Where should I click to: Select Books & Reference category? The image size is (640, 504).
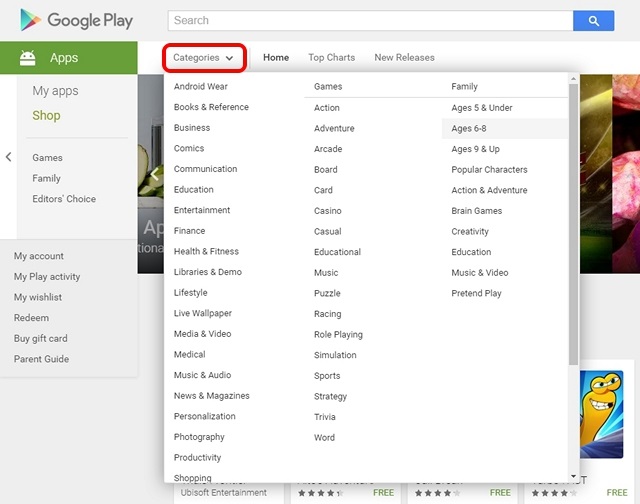coord(211,107)
